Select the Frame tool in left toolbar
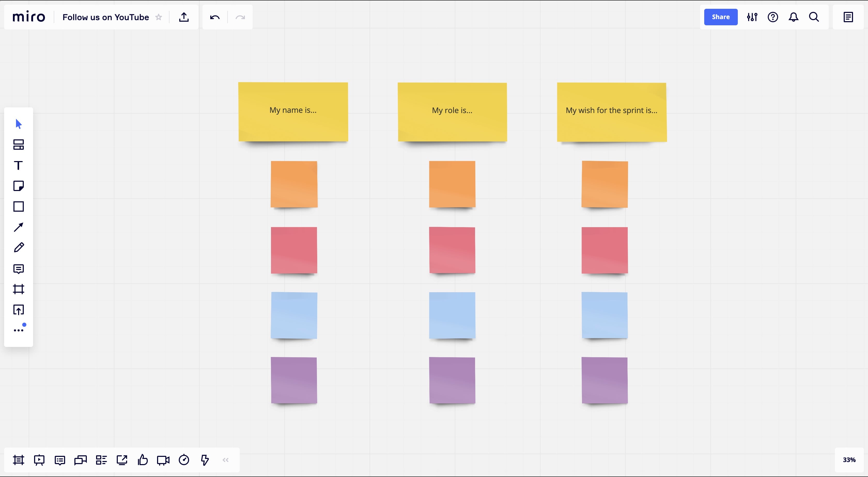 (x=19, y=289)
